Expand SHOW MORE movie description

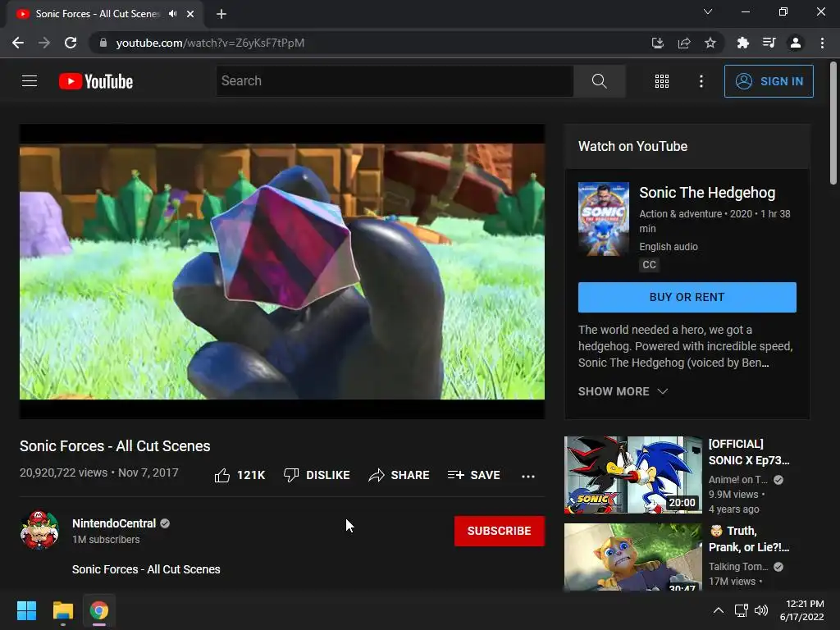pyautogui.click(x=623, y=391)
